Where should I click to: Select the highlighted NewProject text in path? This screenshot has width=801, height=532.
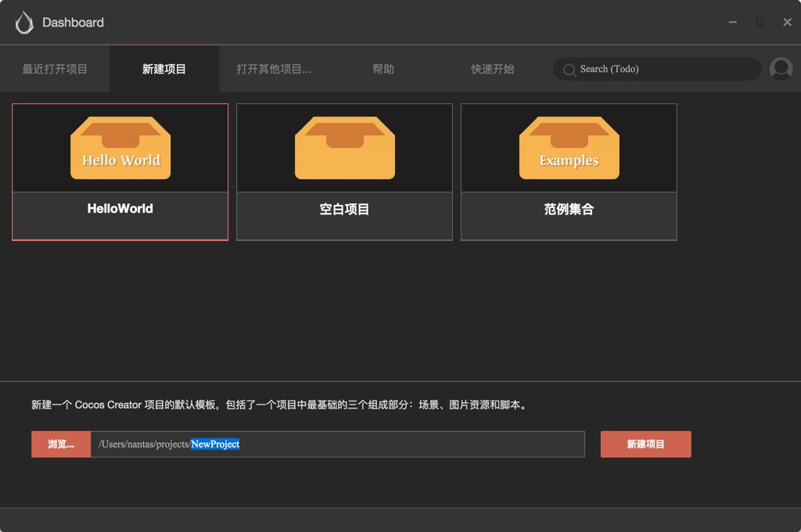pyautogui.click(x=215, y=444)
